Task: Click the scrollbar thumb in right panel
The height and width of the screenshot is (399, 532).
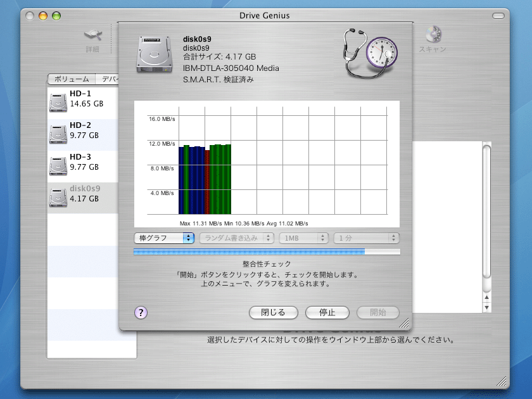Action: (x=486, y=212)
